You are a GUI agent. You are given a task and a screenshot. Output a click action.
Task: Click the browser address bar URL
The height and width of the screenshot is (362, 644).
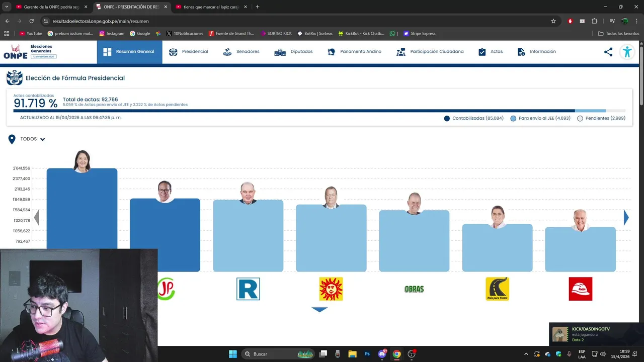pos(101,21)
